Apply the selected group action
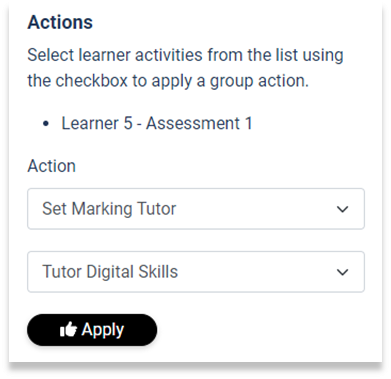The image size is (391, 379). (x=92, y=330)
